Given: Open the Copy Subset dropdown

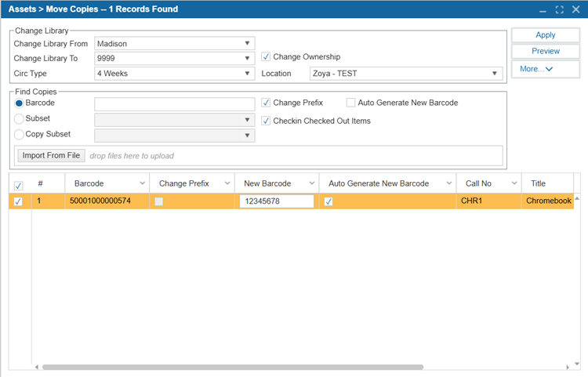Looking at the screenshot, I should (x=247, y=136).
